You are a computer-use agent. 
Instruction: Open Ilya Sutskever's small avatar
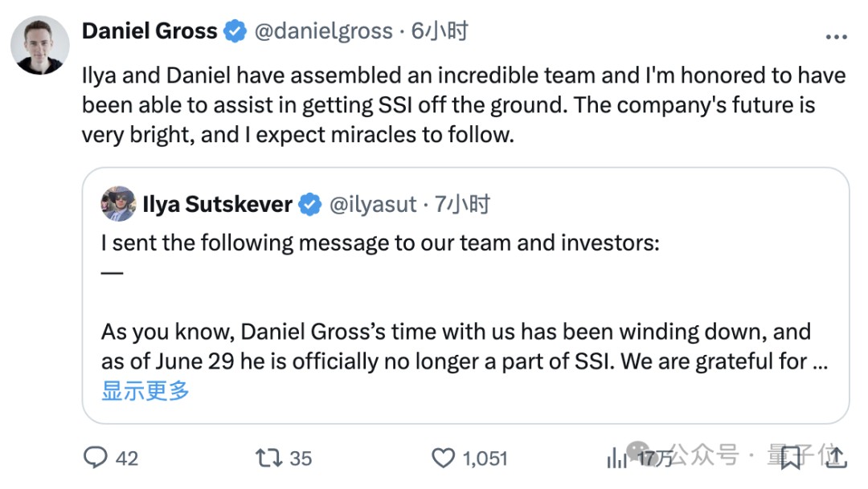click(x=118, y=204)
